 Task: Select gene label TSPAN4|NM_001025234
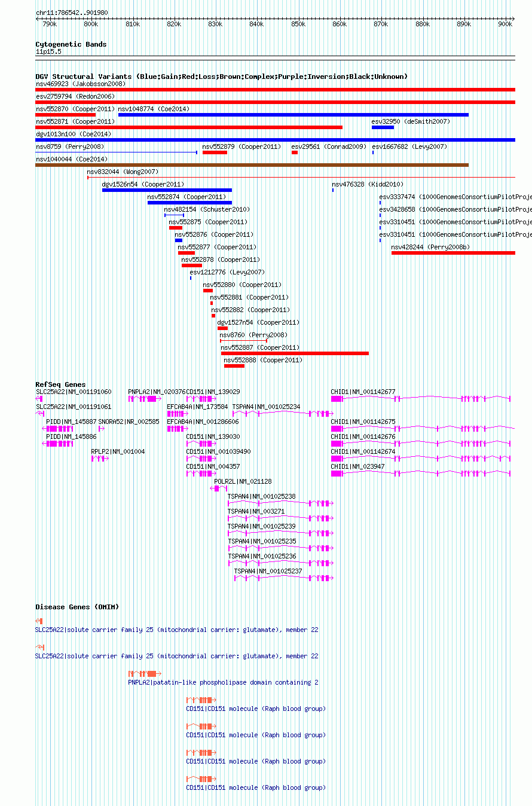coord(267,407)
